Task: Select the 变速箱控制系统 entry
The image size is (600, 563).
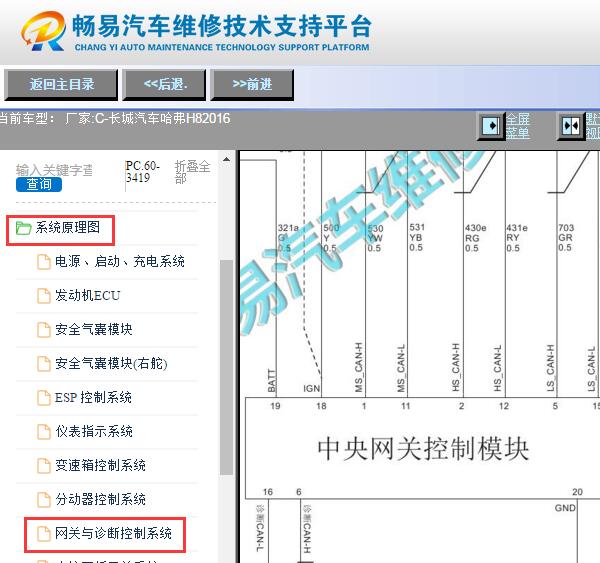Action: 100,465
